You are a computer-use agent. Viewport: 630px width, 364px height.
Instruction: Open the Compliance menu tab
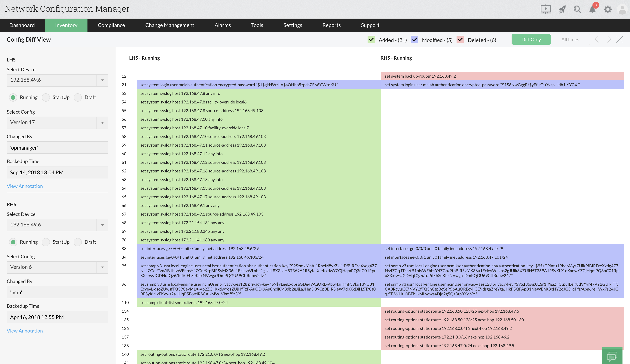(x=112, y=25)
